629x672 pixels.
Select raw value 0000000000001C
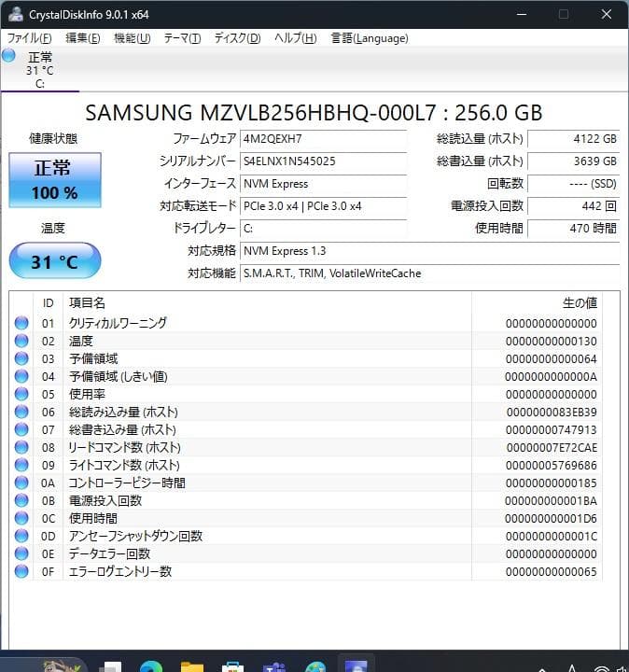point(552,536)
